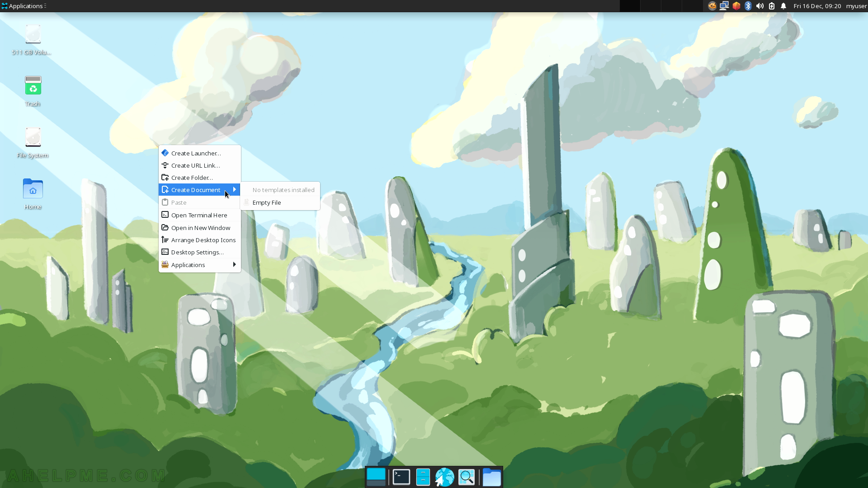The image size is (868, 488).
Task: Expand the Applications submenu arrow in context menu
Action: [x=234, y=264]
